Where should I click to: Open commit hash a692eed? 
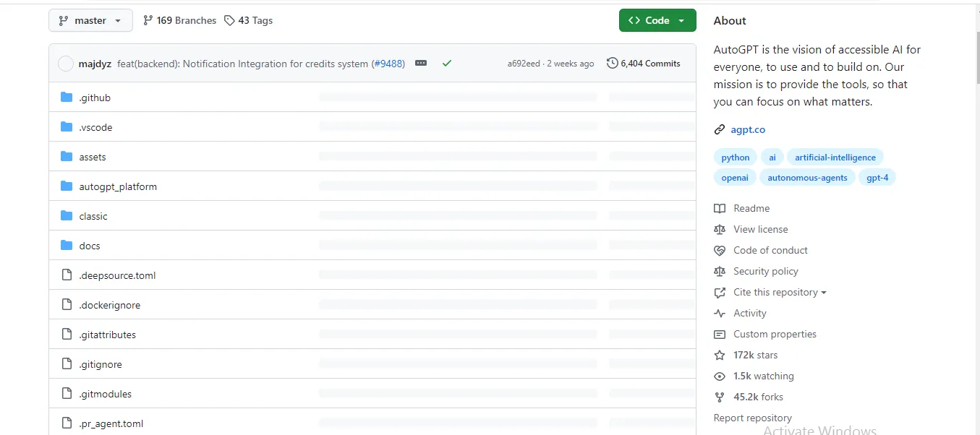click(524, 64)
